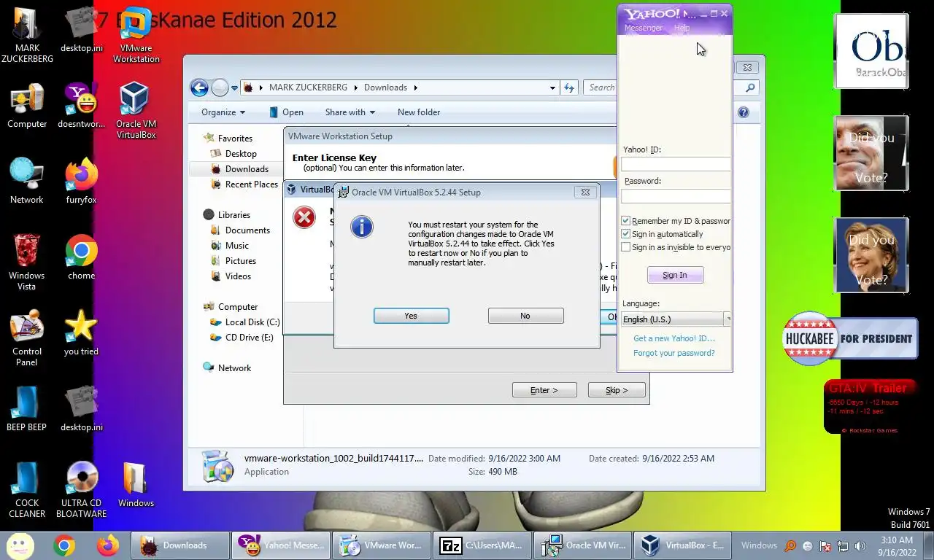Launch Firefox from the taskbar
The width and height of the screenshot is (934, 560).
pyautogui.click(x=107, y=545)
